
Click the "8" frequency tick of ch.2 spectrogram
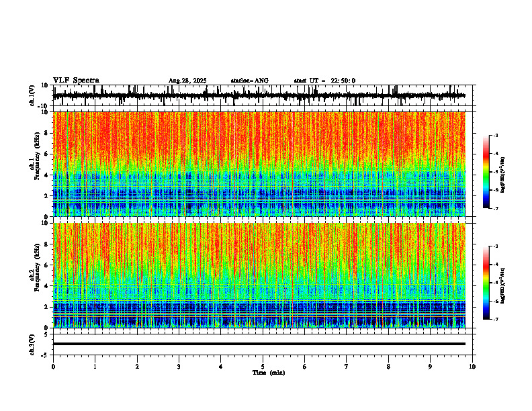pyautogui.click(x=46, y=244)
